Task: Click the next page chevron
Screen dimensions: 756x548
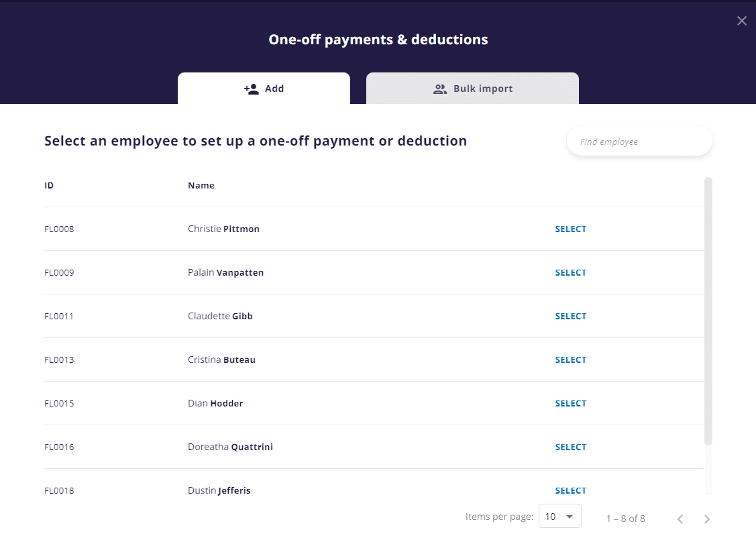Action: (707, 518)
